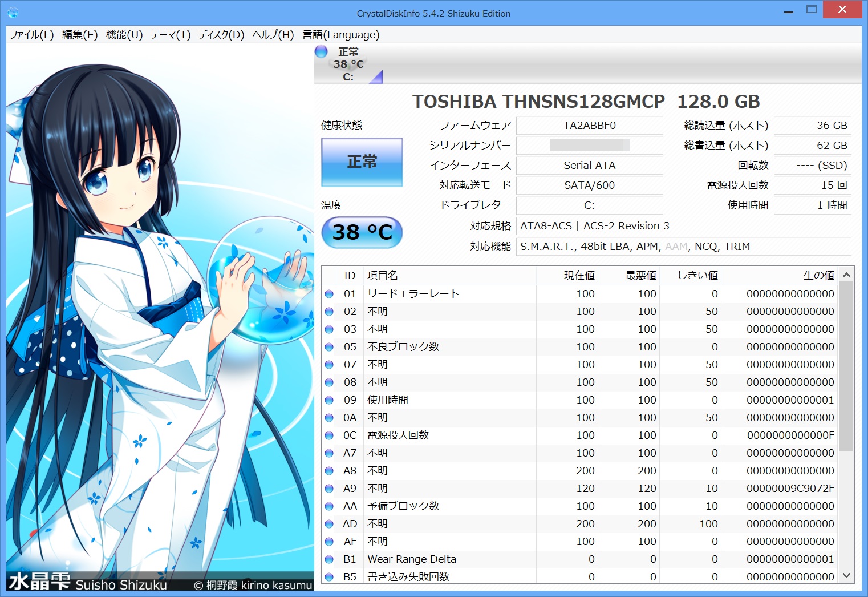Click the blue status orb for drive C:

(x=321, y=51)
